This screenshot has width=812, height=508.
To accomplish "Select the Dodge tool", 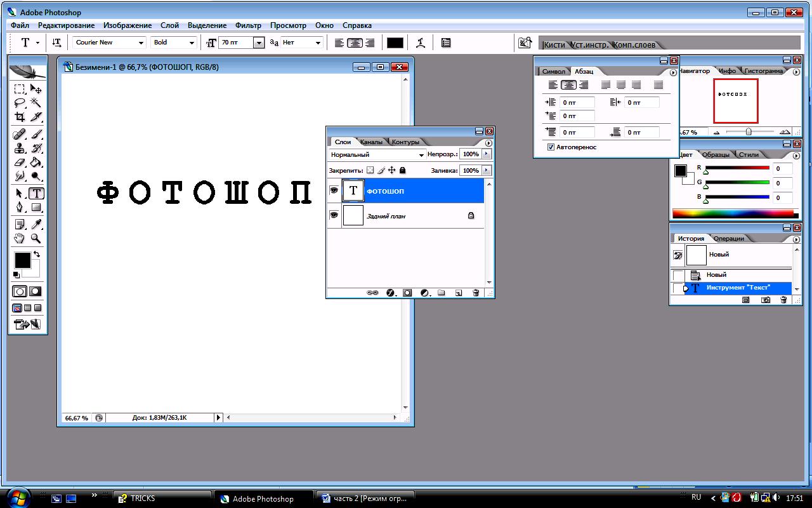I will (x=36, y=176).
